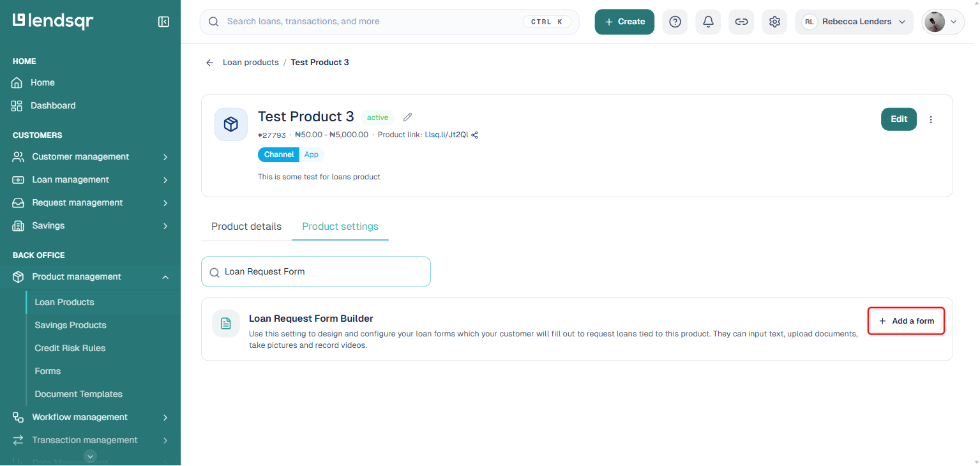Expand Workflow management menu
The image size is (980, 466).
click(91, 417)
